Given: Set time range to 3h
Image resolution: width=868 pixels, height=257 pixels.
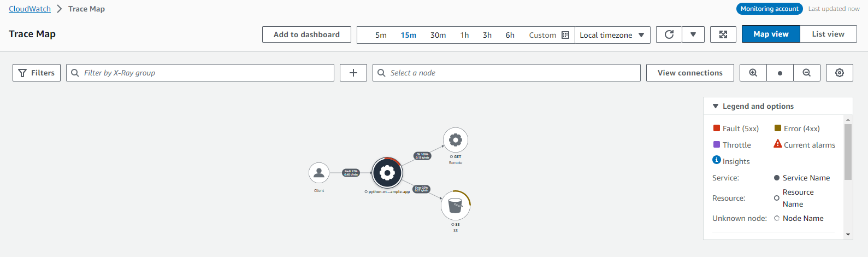Looking at the screenshot, I should pyautogui.click(x=487, y=35).
